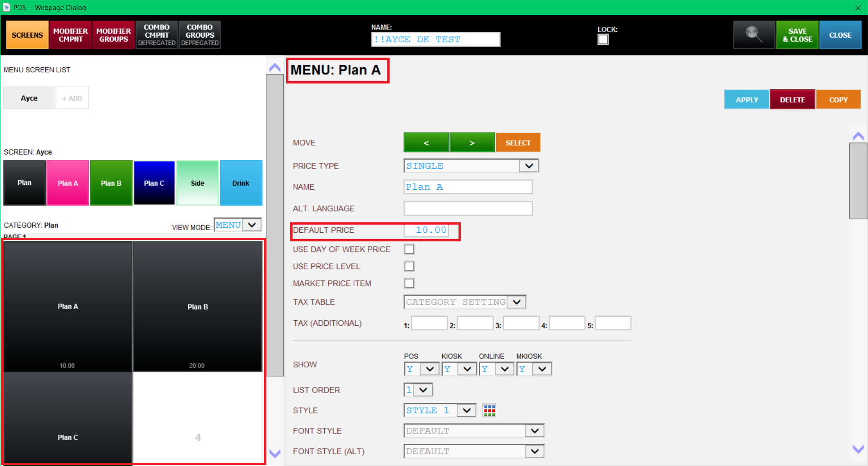868x466 pixels.
Task: Enable Use Price Level checkbox
Action: tap(409, 266)
